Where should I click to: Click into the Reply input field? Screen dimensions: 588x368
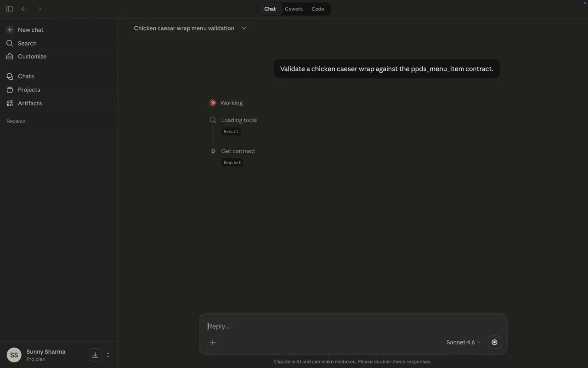coord(353,326)
